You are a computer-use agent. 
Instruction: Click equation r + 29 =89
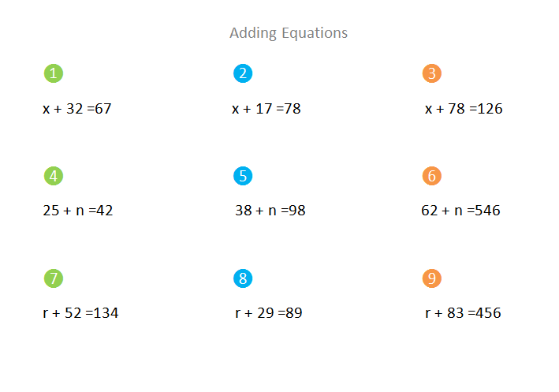269,313
